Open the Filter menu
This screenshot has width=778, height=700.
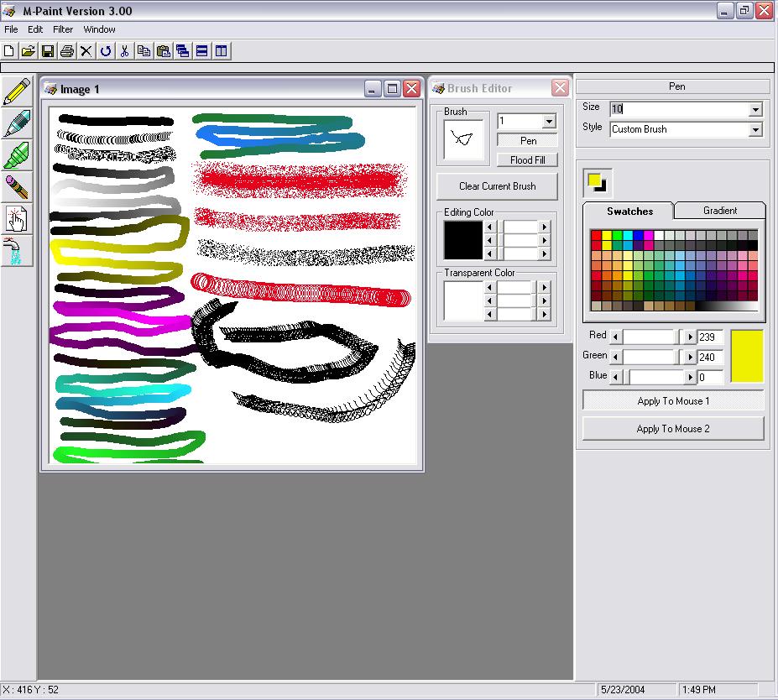click(x=63, y=29)
